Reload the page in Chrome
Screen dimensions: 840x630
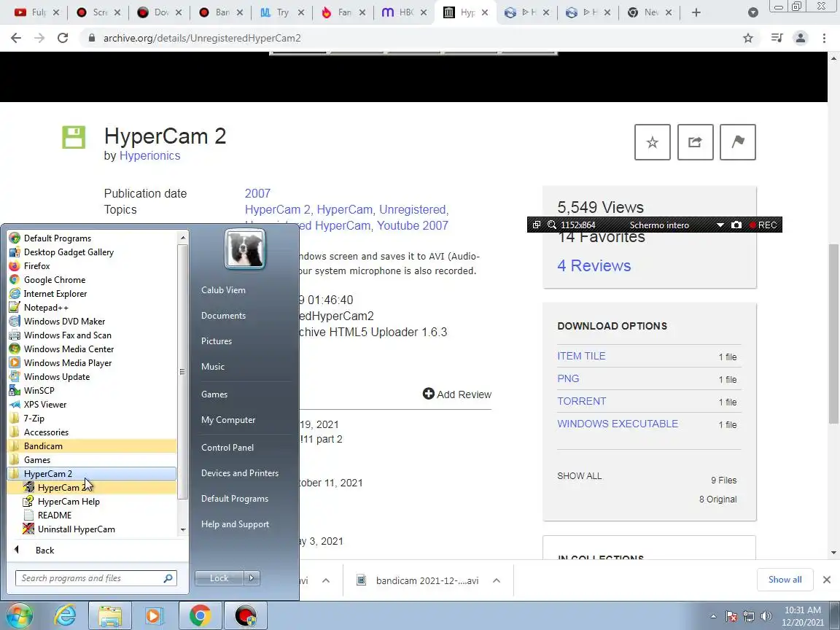coord(63,38)
